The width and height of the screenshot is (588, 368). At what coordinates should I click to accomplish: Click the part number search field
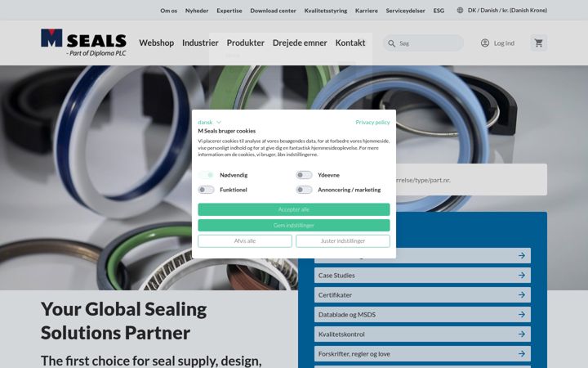click(471, 179)
